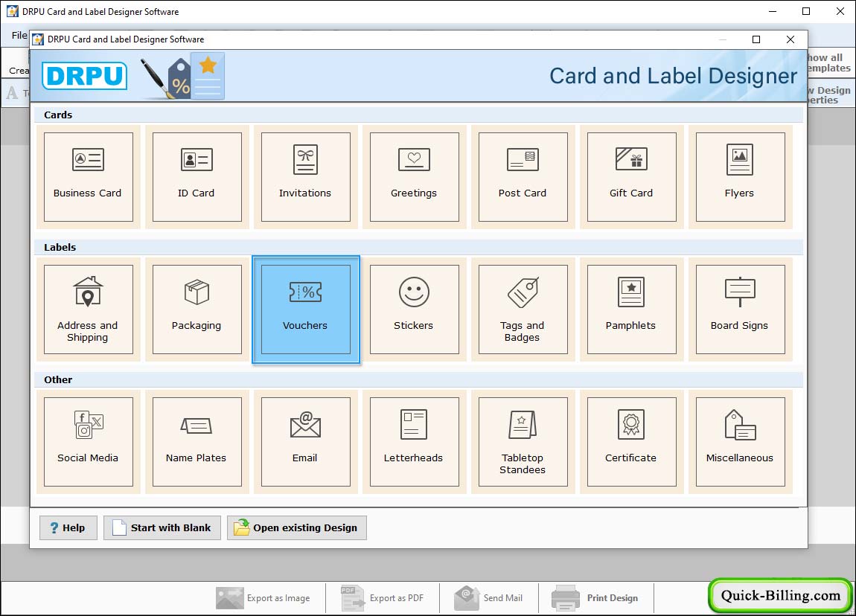Open the Social Media category
Image resolution: width=856 pixels, height=616 pixels.
pyautogui.click(x=88, y=442)
